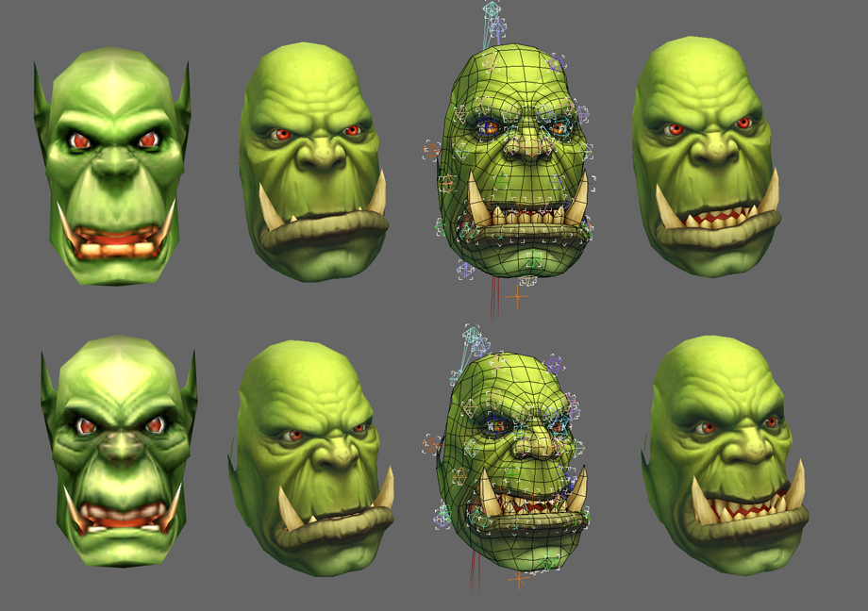Pick cyan rig control atop upper wireframe head
This screenshot has height=611, width=868.
tap(492, 9)
